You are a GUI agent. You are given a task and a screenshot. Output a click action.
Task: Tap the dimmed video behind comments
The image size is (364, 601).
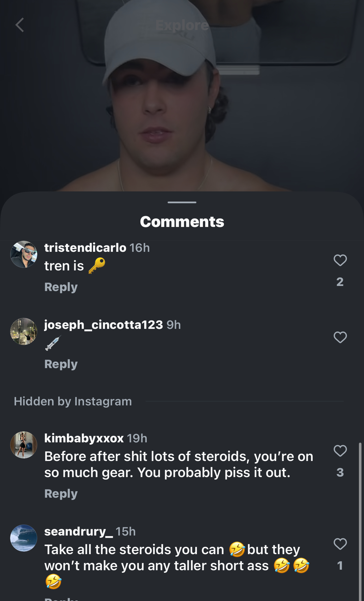click(182, 113)
